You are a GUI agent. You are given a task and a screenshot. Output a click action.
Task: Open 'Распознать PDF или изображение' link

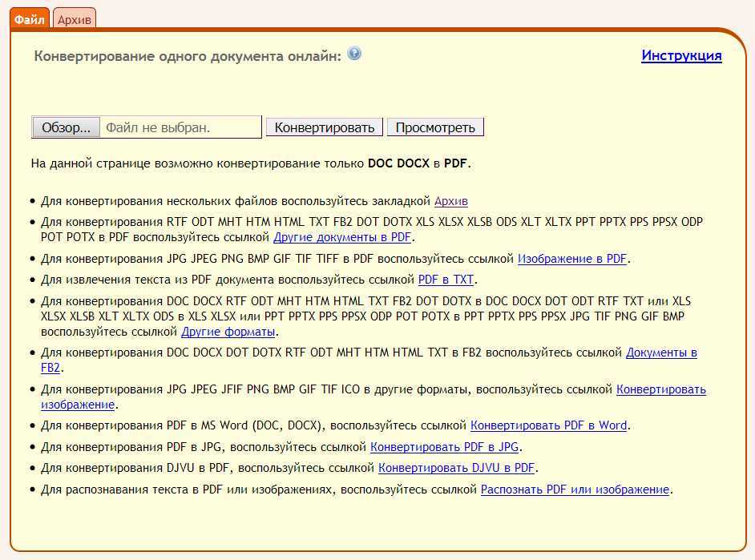pos(575,489)
